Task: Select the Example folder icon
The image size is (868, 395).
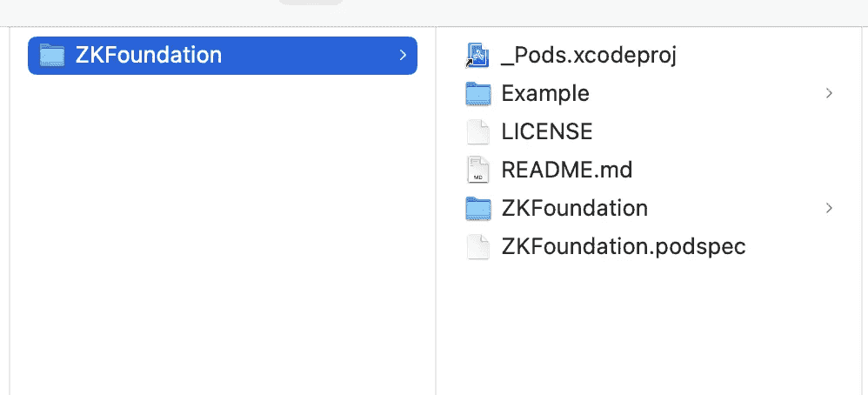Action: pyautogui.click(x=477, y=94)
